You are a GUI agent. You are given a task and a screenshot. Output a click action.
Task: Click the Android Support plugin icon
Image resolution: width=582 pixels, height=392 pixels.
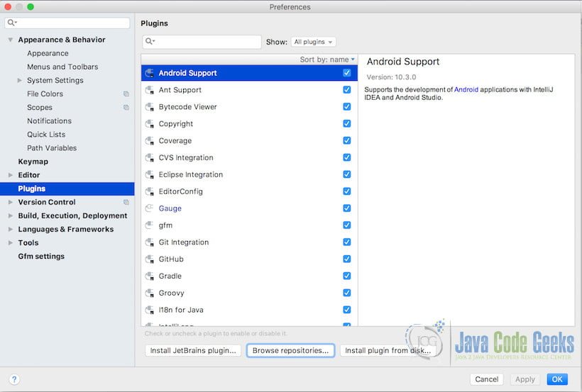click(150, 73)
